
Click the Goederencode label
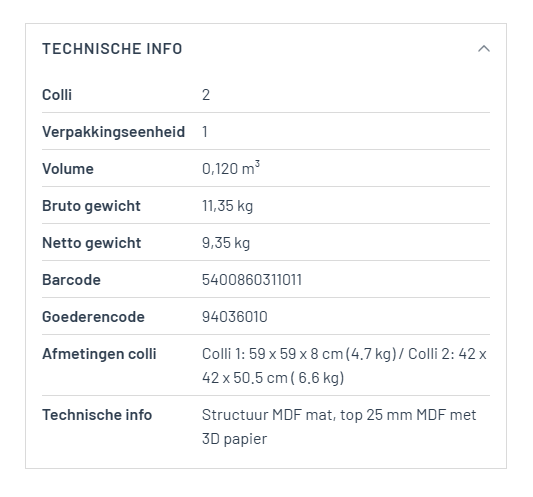click(x=93, y=317)
